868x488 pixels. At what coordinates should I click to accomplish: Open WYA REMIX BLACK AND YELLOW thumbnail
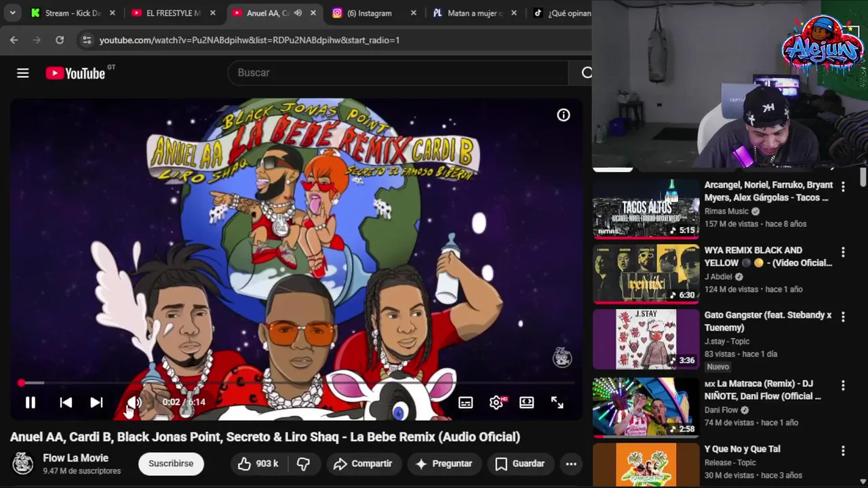646,273
